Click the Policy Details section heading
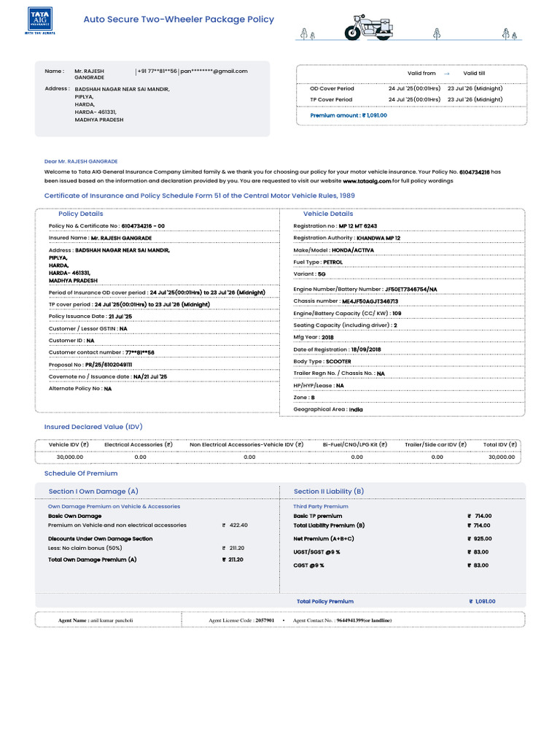560x747 pixels. tap(80, 214)
